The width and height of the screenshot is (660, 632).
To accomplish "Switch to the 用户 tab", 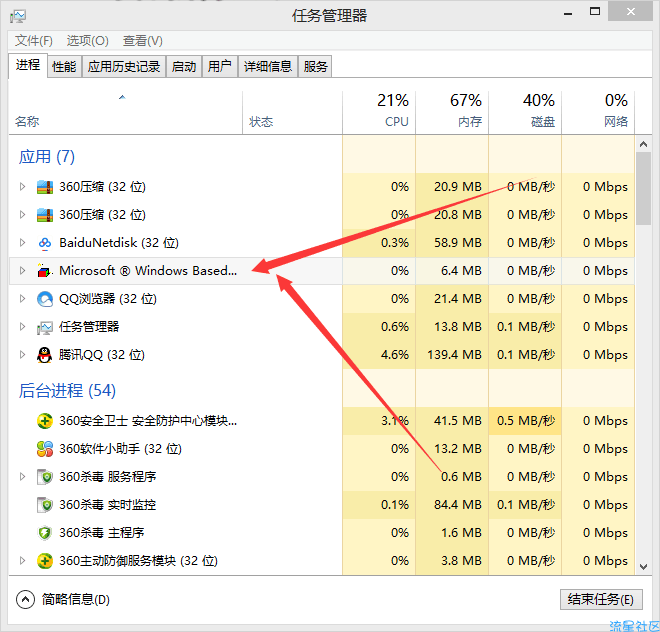I will [x=220, y=67].
